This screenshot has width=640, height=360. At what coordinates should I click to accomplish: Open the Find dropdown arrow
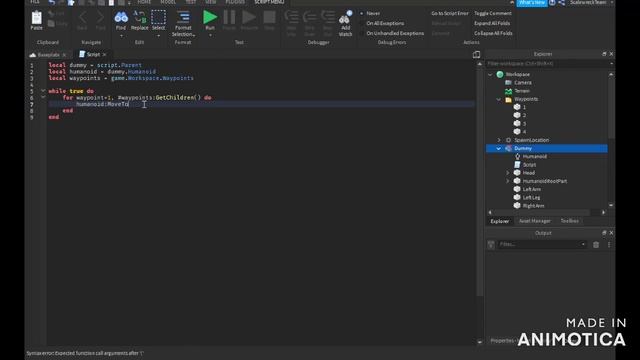[121, 36]
